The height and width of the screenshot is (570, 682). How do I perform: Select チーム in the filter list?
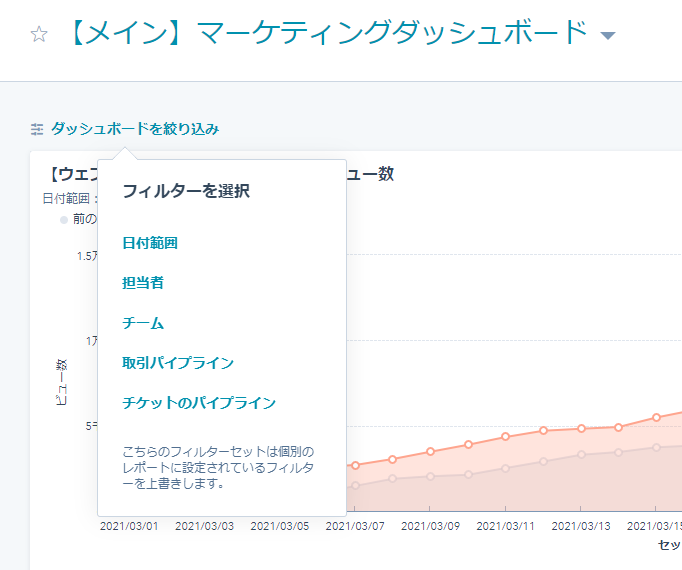pos(142,323)
